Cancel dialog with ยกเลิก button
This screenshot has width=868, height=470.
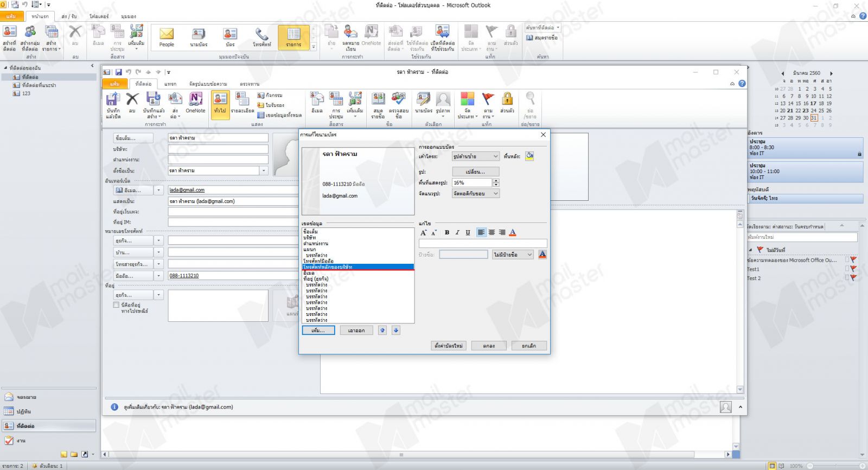(x=529, y=346)
